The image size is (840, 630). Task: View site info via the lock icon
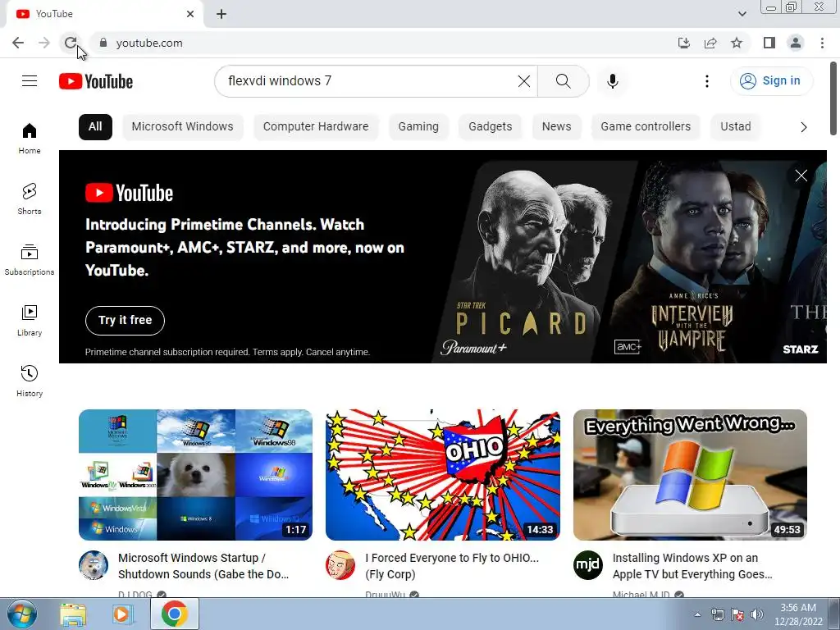coord(103,43)
